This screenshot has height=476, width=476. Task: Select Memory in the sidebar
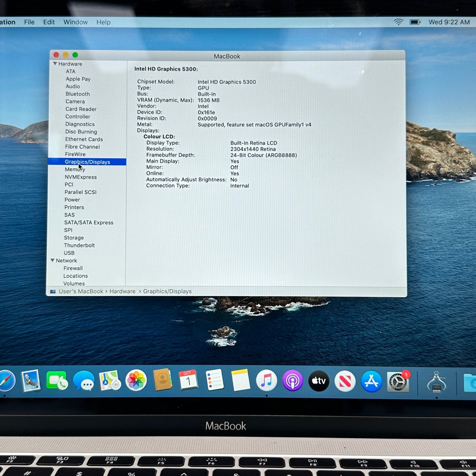pos(75,169)
